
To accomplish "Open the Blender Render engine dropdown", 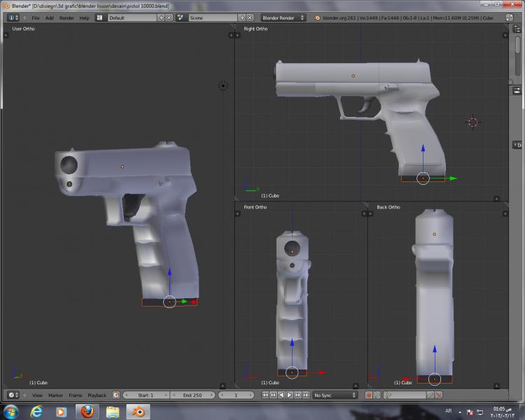I will 283,17.
